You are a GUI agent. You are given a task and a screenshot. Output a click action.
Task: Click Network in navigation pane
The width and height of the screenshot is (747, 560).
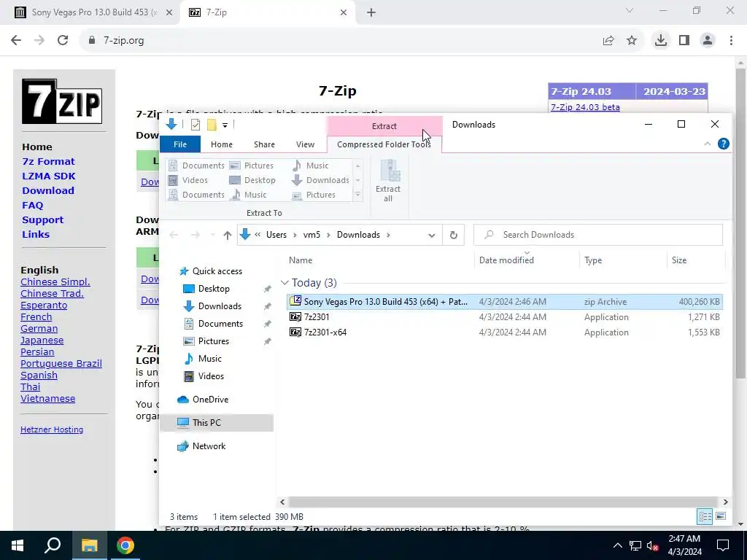click(209, 446)
